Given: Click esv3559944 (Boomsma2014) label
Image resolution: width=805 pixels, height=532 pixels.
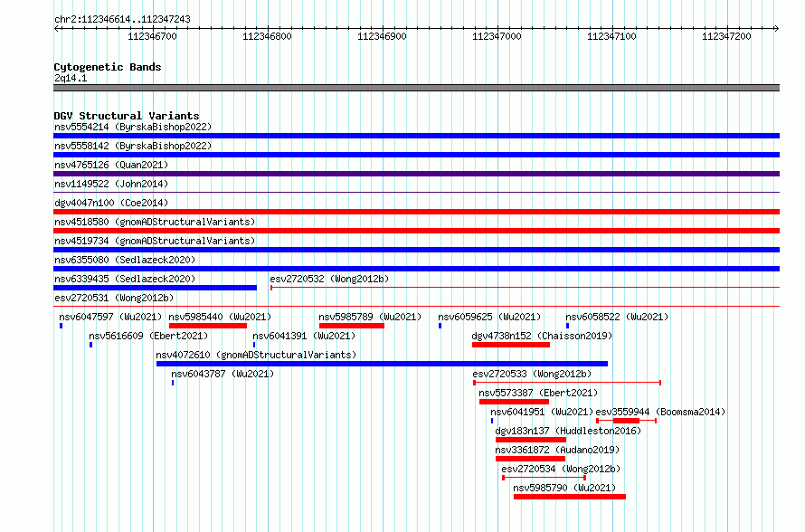Looking at the screenshot, I should (x=660, y=412).
